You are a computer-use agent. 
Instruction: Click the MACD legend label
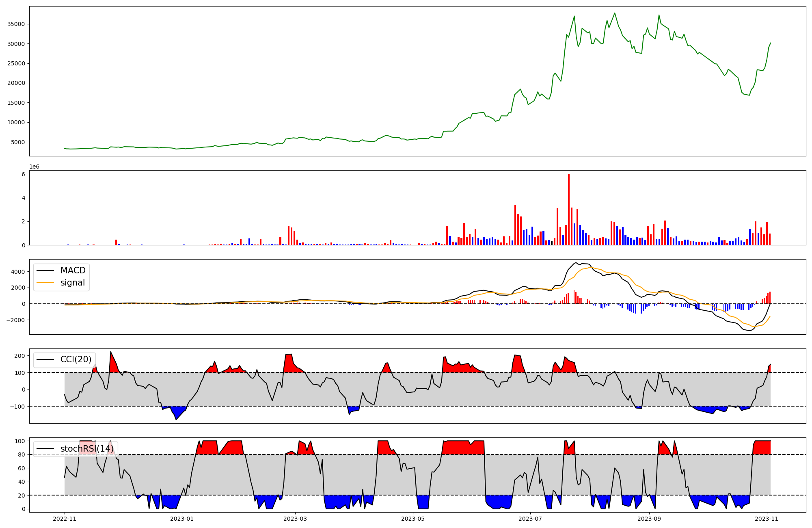point(73,270)
